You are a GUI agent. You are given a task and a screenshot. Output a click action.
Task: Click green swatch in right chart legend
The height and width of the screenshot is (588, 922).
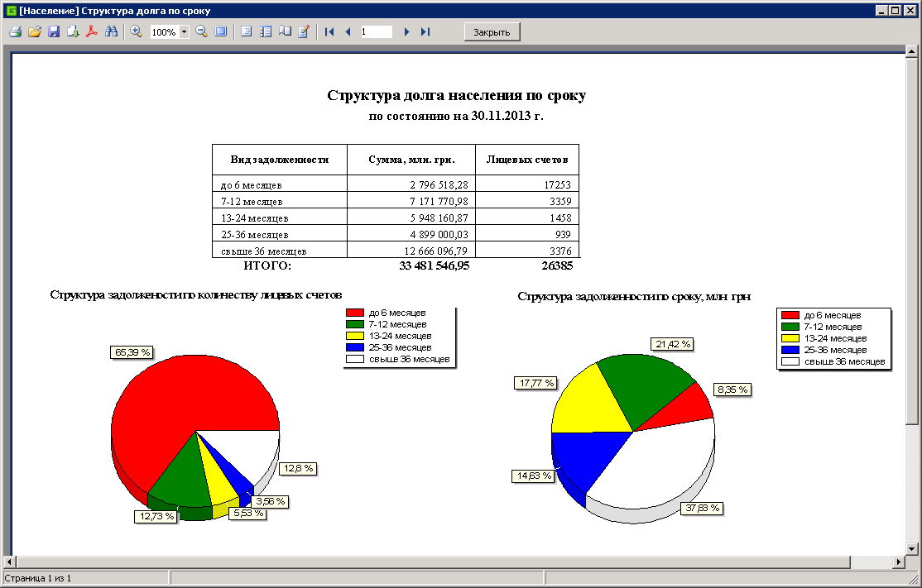click(790, 327)
